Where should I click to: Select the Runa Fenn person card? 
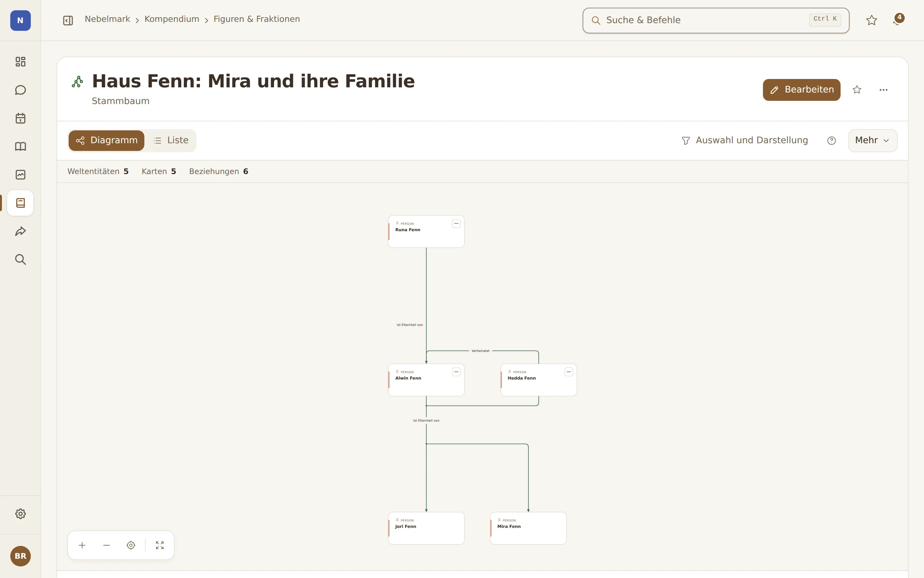coord(426,232)
